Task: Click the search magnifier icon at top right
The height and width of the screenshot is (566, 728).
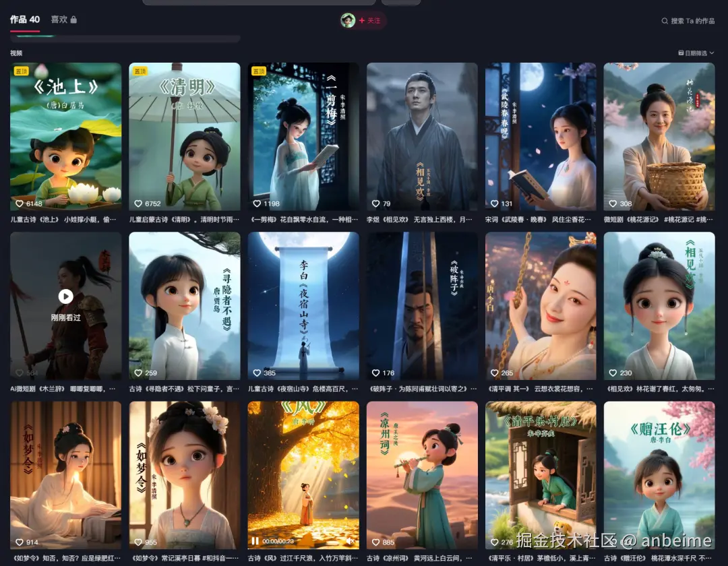Action: pyautogui.click(x=665, y=21)
